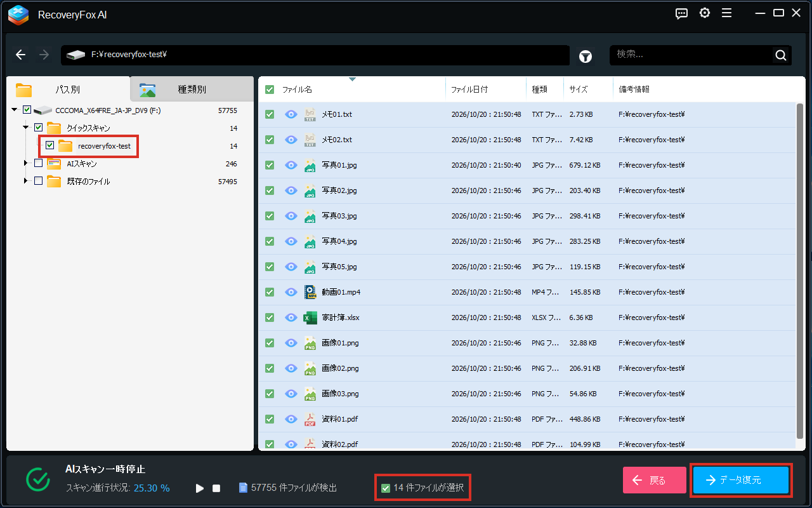Viewport: 812px width, 508px height.
Task: Select the recoveryfox-test folder in tree
Action: pyautogui.click(x=104, y=146)
